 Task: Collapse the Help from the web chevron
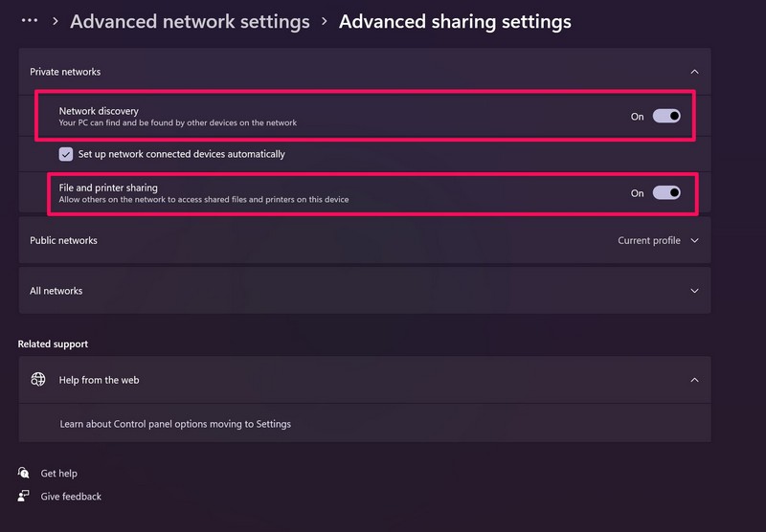pos(694,380)
